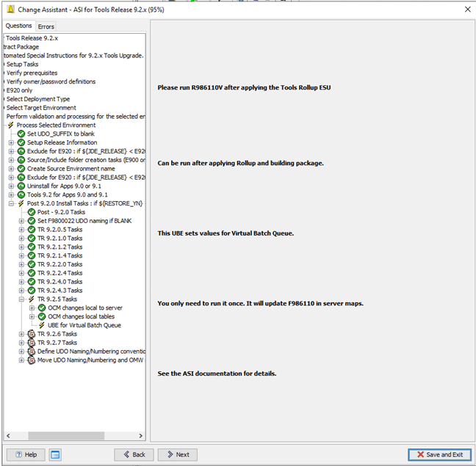Switch to the Errors tab
The height and width of the screenshot is (466, 476).
tap(46, 26)
